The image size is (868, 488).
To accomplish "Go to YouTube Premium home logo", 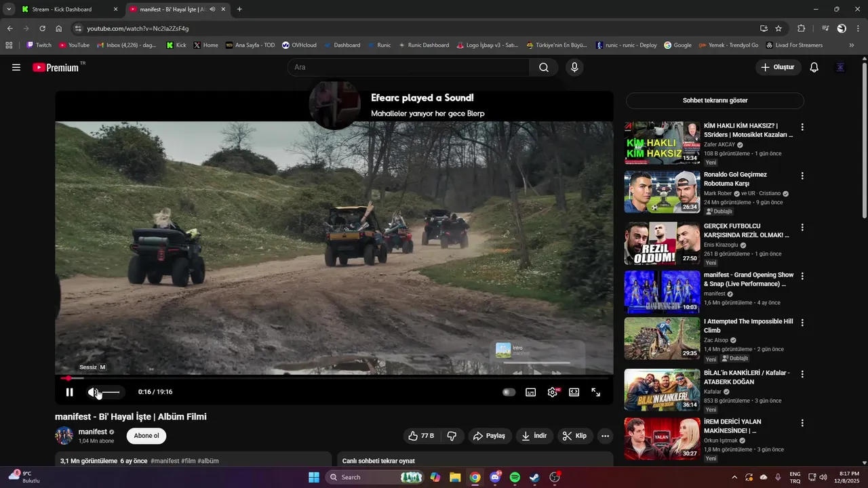I will (x=56, y=67).
